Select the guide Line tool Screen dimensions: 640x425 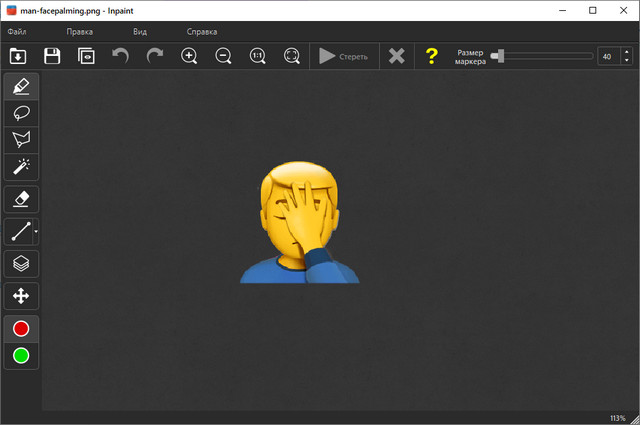[x=19, y=232]
